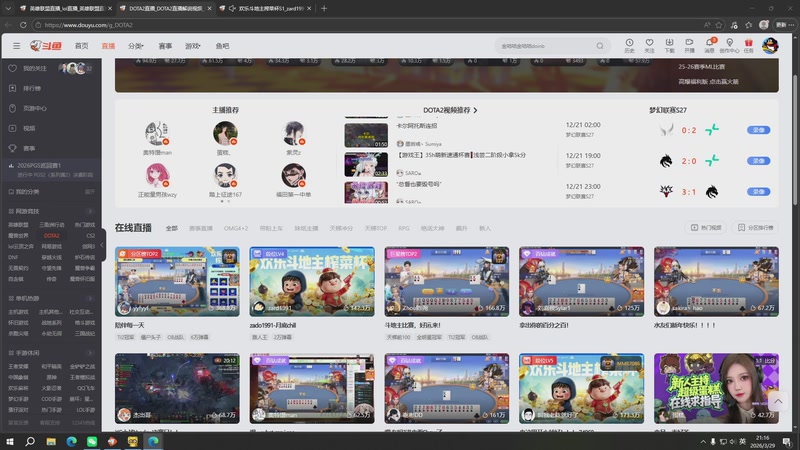Open the 新人主播 purple stream thumbnail

[x=716, y=388]
